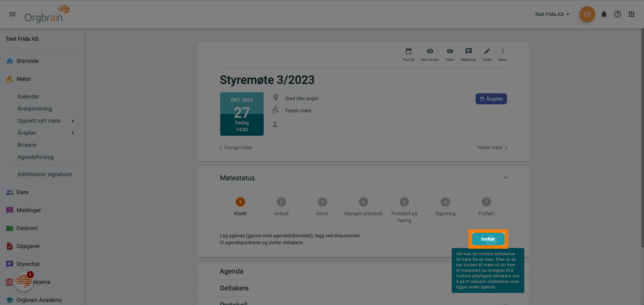
Task: Open the floating Orgbrain chat bubble
Action: coord(23,281)
